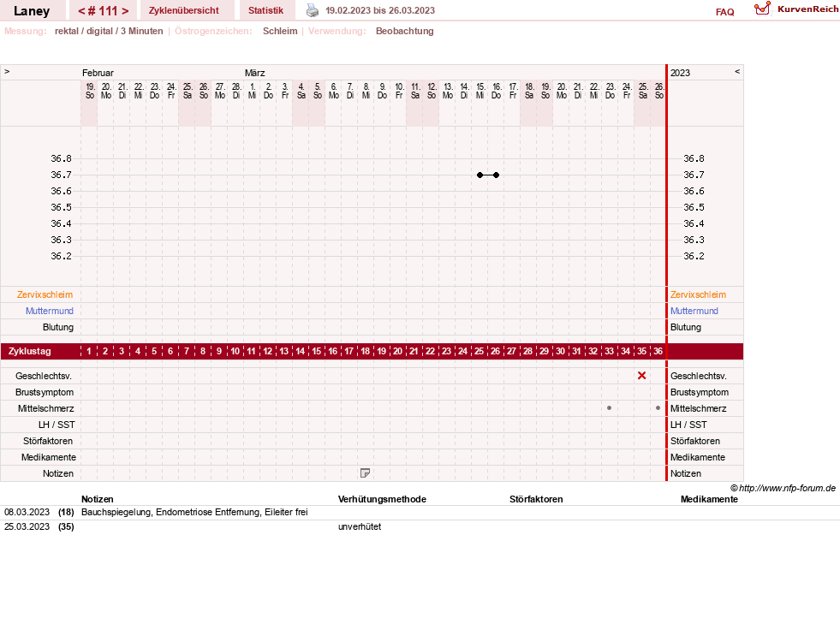Click the 'Februar' month label
840x618 pixels.
[98, 73]
